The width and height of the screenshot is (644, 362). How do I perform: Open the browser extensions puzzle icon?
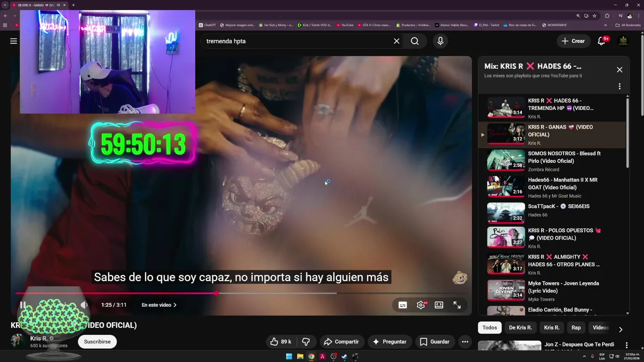tap(607, 16)
